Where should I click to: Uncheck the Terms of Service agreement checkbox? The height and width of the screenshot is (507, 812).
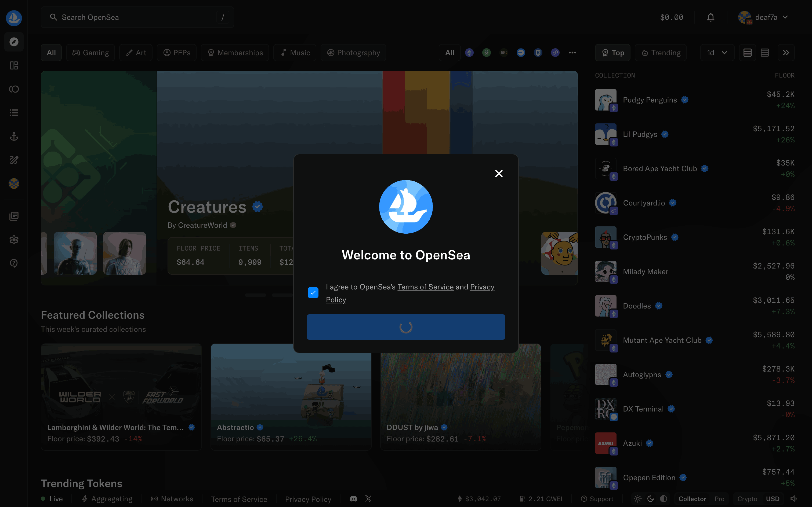(x=313, y=292)
